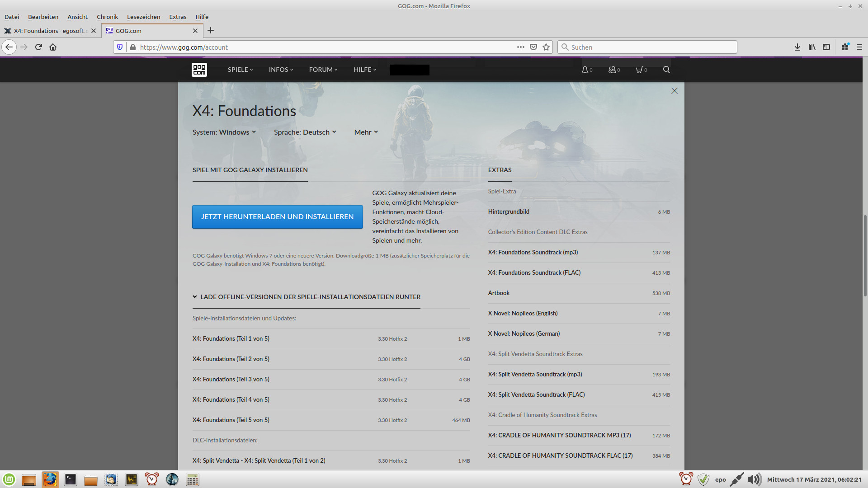The width and height of the screenshot is (868, 488).
Task: Open the Firefox library icon
Action: [812, 47]
